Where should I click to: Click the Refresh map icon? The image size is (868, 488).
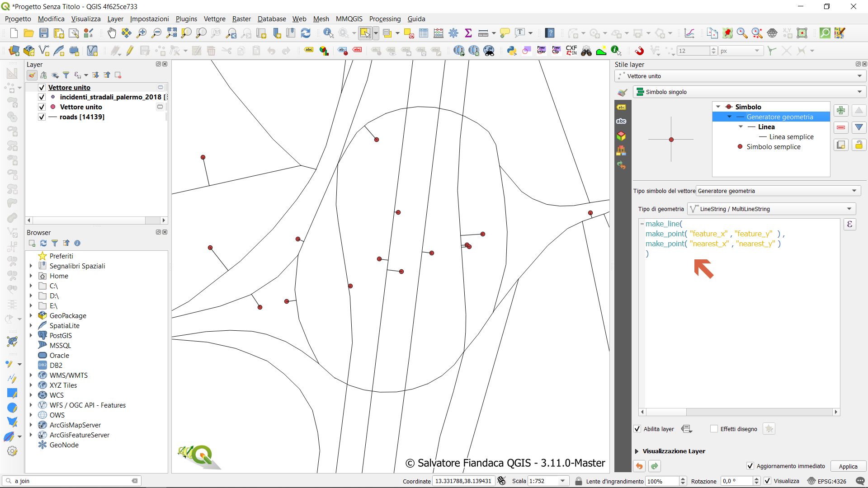pyautogui.click(x=306, y=33)
